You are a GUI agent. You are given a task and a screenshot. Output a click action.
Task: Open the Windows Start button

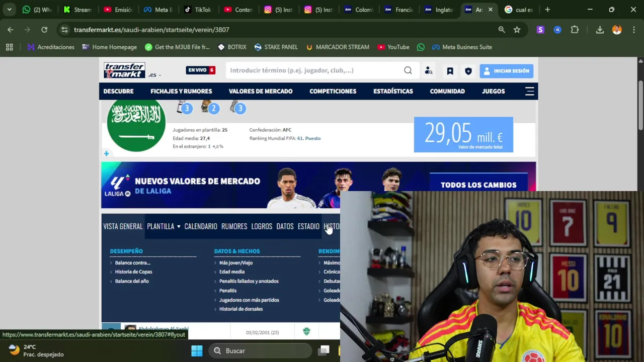(197, 350)
